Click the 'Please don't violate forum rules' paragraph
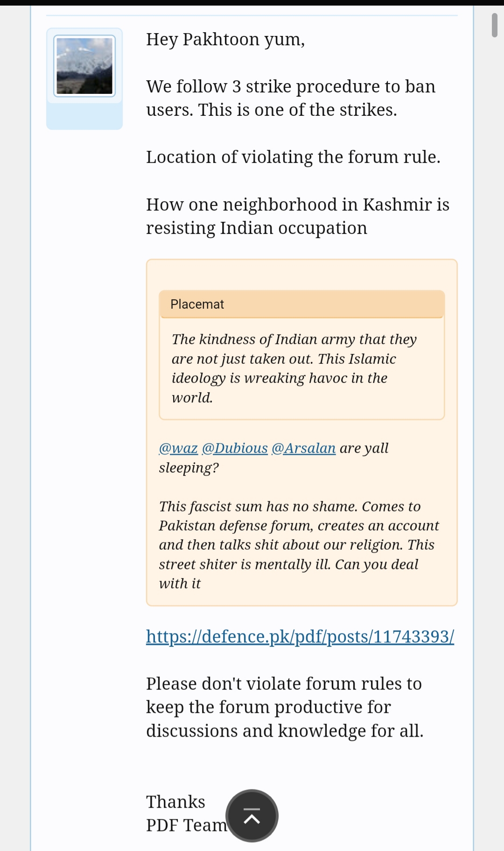 (x=285, y=707)
